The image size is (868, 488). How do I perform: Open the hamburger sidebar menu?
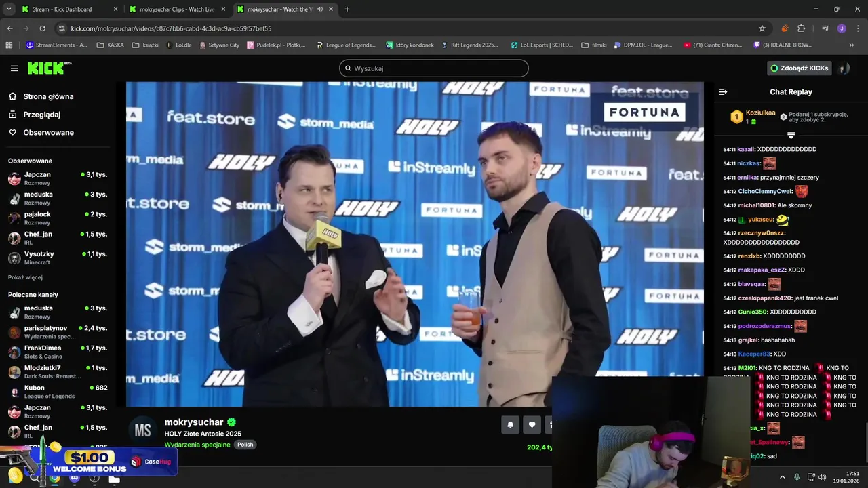[x=14, y=68]
